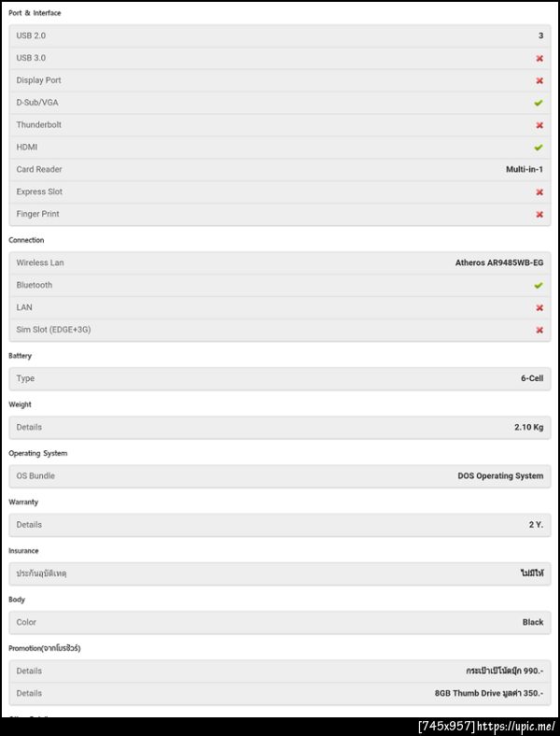Click the green check for Bluetooth
This screenshot has height=736, width=560.
pyautogui.click(x=539, y=286)
